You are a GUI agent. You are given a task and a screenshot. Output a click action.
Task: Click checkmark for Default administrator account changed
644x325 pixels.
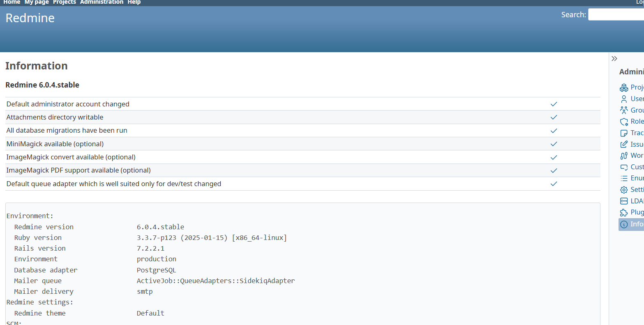(554, 104)
